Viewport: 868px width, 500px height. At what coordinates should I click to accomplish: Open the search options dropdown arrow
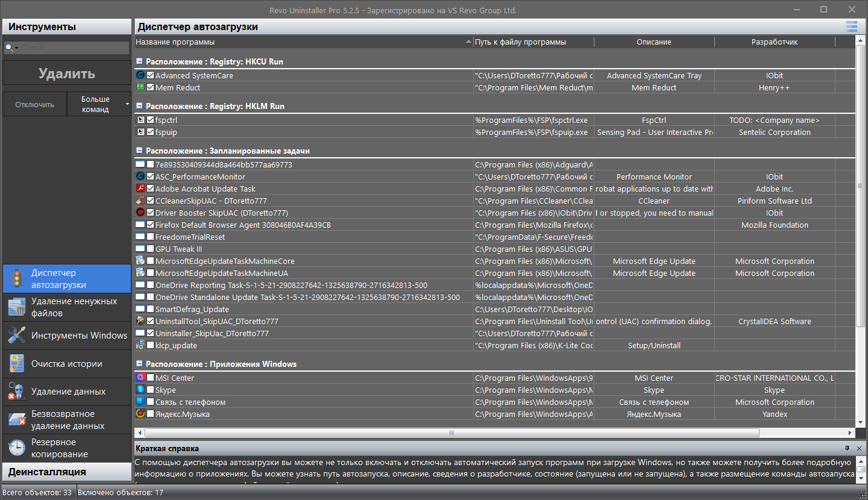click(x=16, y=48)
